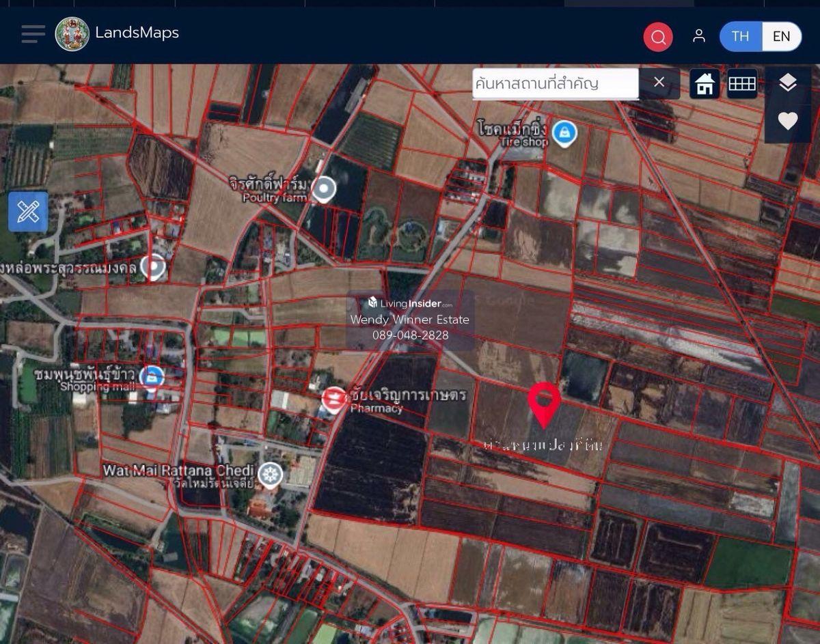This screenshot has width=820, height=644.
Task: Select the tire shop marker icon
Action: [x=564, y=132]
